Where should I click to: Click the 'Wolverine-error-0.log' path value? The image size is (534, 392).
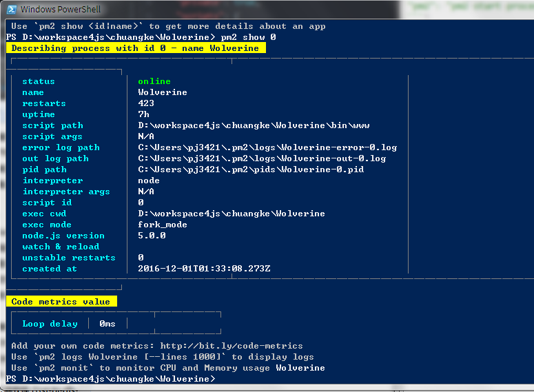tap(267, 147)
